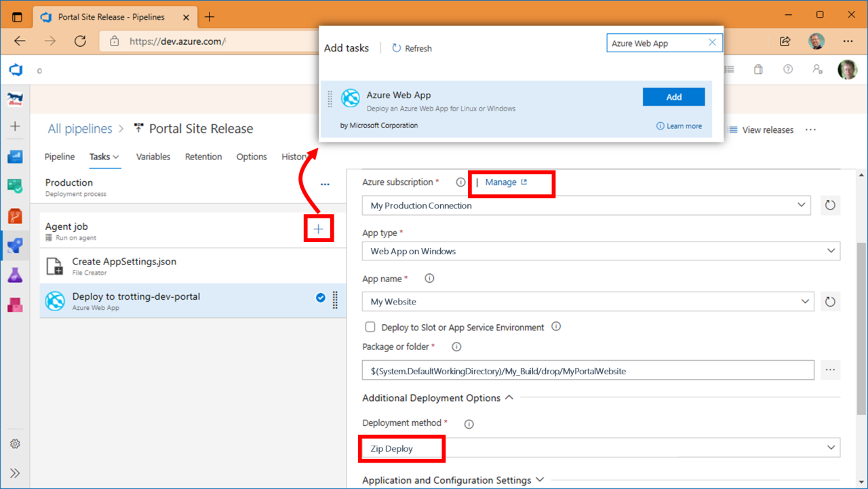Click Add for Azure Web App task
Screen dimensions: 868x489
[x=673, y=97]
